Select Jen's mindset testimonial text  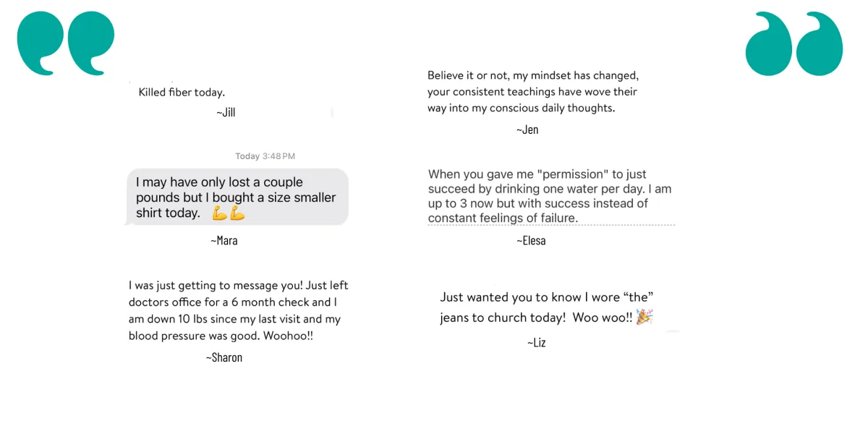click(533, 92)
